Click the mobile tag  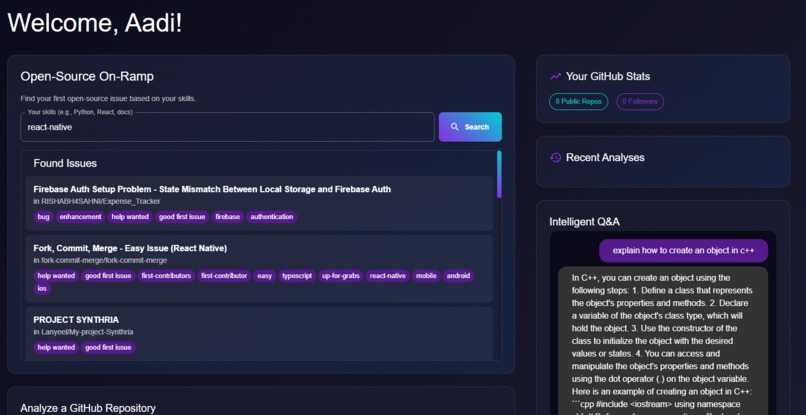(x=426, y=276)
